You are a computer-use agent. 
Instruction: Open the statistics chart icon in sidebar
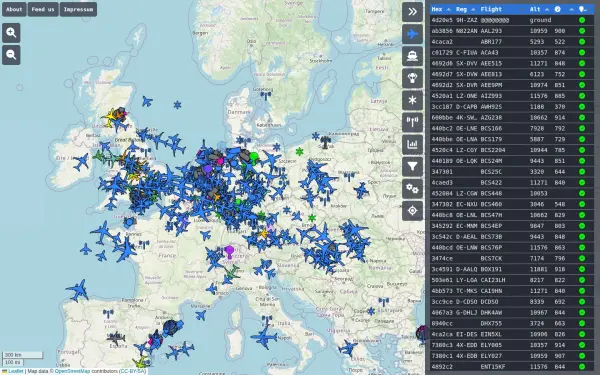412,144
